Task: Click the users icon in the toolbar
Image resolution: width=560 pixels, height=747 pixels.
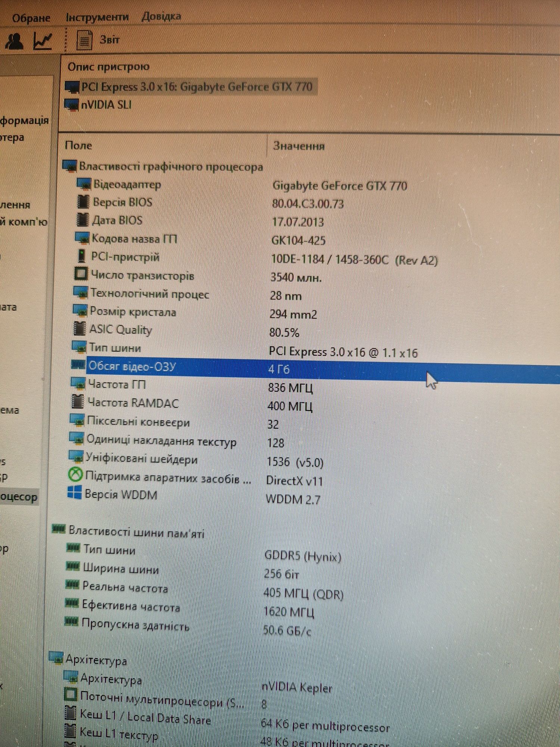Action: coord(14,41)
